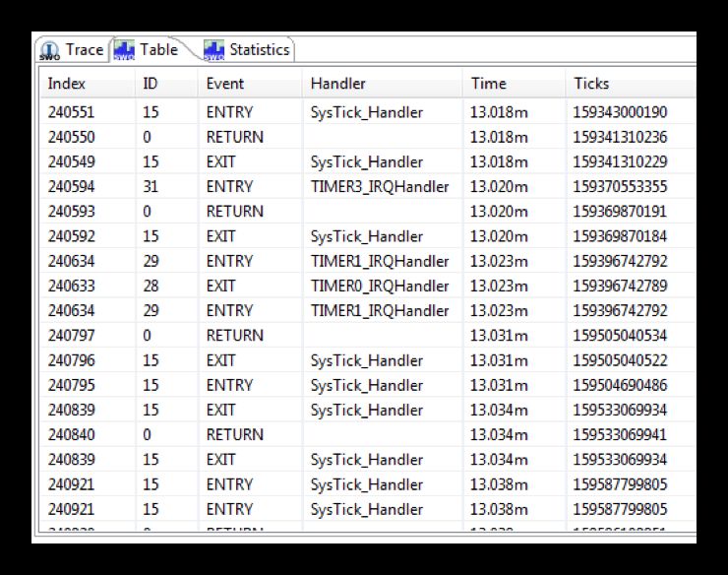Open the Statistics tab

248,49
